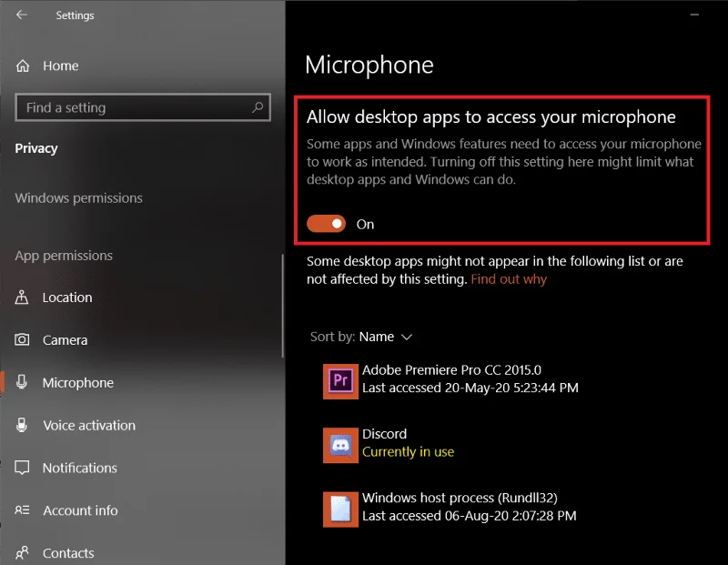Click the search magnifier icon

click(258, 107)
